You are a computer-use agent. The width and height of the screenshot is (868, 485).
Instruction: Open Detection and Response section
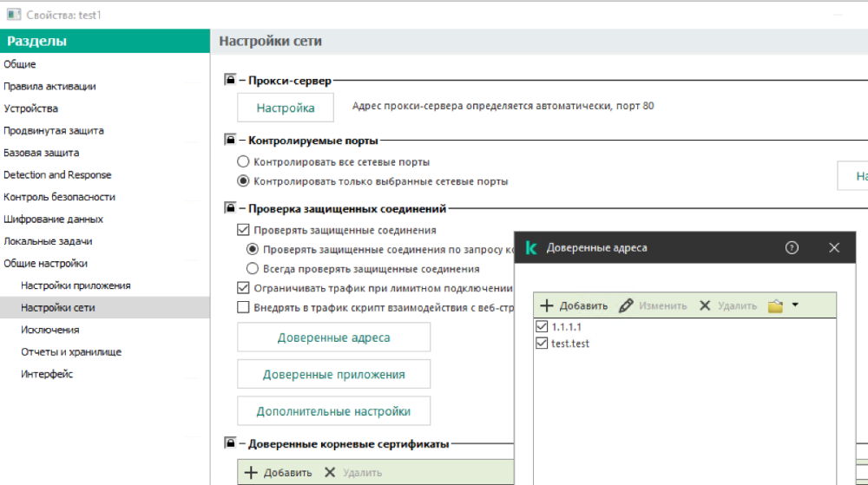105,174
